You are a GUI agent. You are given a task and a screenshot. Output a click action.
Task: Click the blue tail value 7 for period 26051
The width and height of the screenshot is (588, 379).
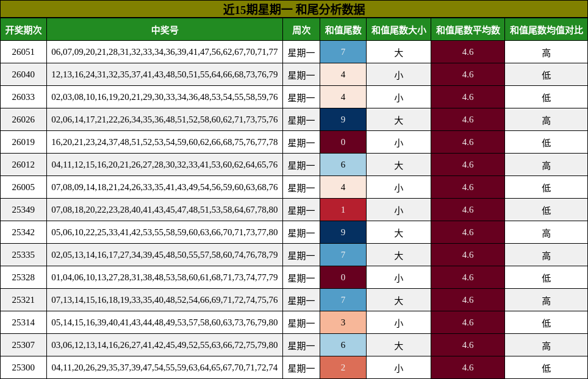[343, 52]
